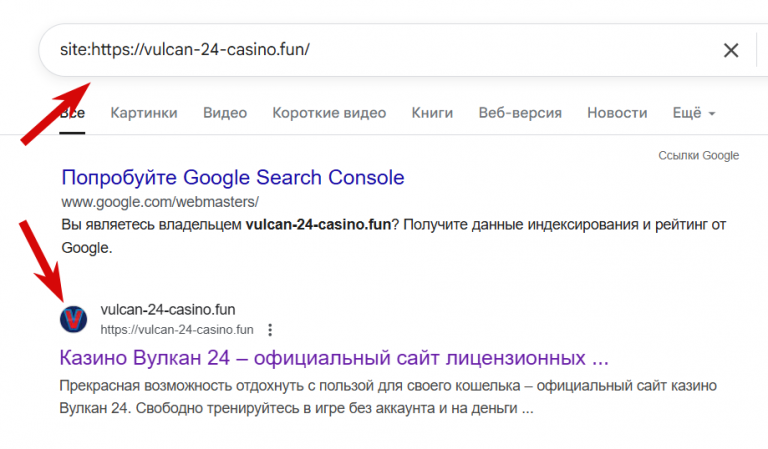Click the text Вы являетесь владельцем vulcan-24-casino.fun
The image size is (768, 449).
coord(226,224)
